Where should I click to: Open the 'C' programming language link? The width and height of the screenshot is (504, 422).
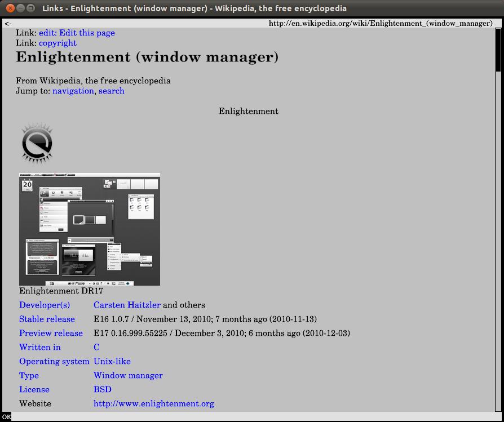(x=96, y=348)
